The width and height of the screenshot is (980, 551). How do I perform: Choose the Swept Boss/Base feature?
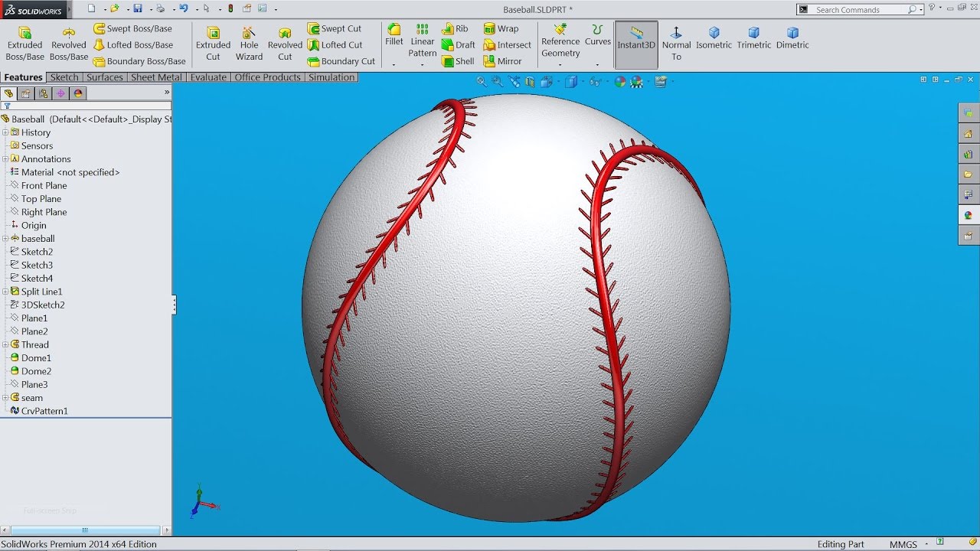132,28
